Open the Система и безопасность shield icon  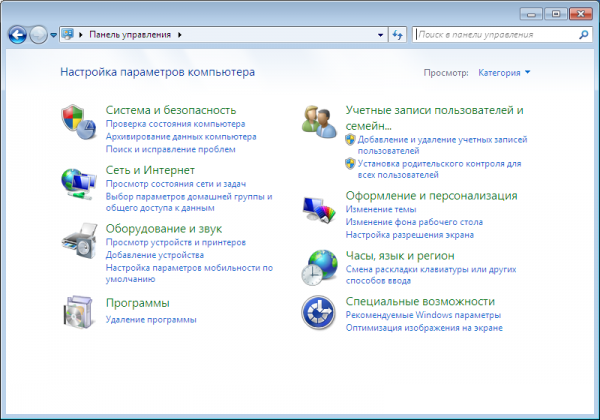point(78,122)
